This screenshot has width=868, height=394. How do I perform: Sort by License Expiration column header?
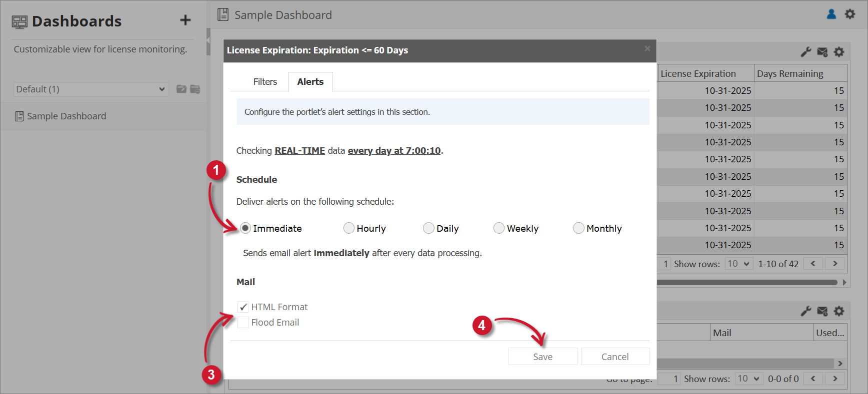705,73
